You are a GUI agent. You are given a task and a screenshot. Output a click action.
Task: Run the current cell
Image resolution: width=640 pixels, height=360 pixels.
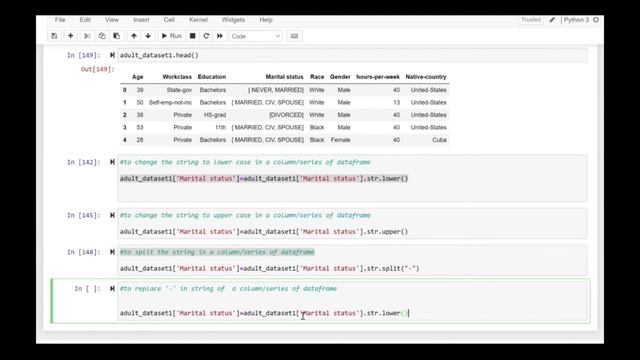pos(171,36)
